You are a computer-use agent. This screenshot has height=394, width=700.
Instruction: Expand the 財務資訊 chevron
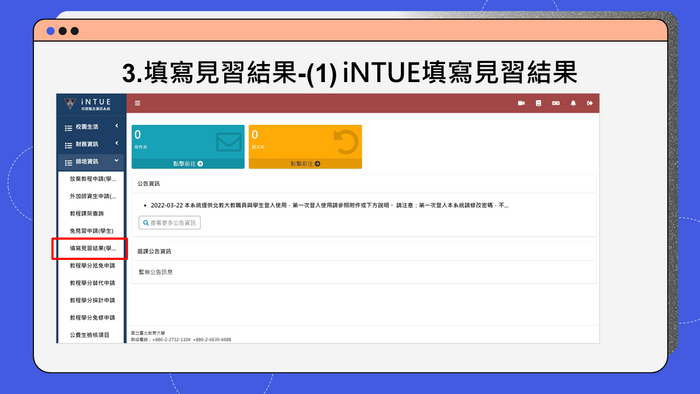click(117, 143)
